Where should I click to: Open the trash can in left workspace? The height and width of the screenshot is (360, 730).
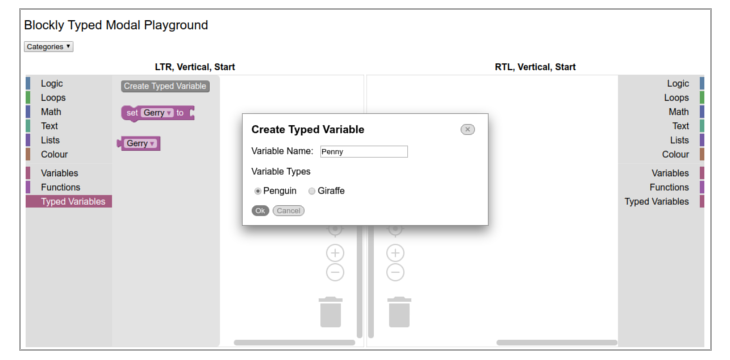click(x=331, y=312)
